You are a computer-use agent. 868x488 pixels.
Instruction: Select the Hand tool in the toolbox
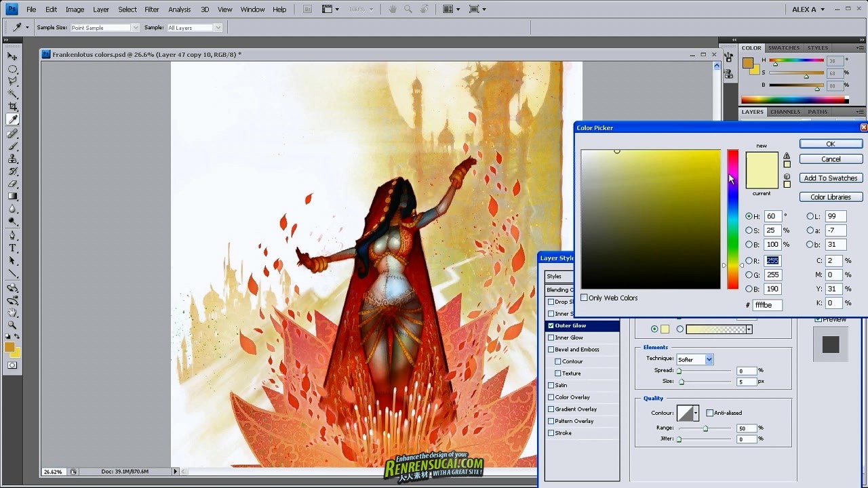click(12, 313)
